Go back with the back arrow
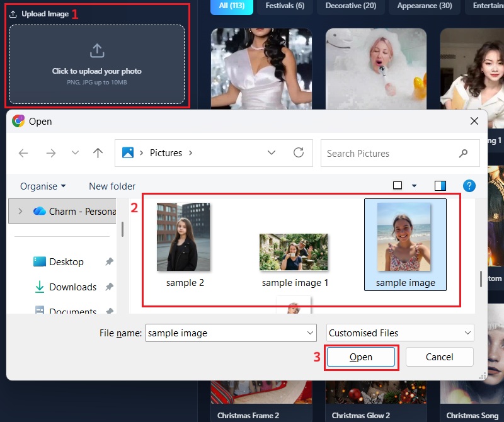 (23, 153)
